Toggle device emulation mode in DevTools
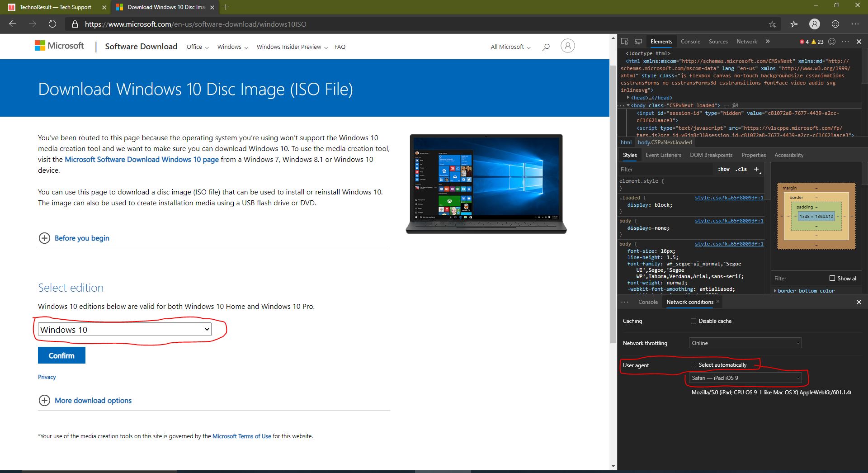This screenshot has width=868, height=473. pos(638,41)
